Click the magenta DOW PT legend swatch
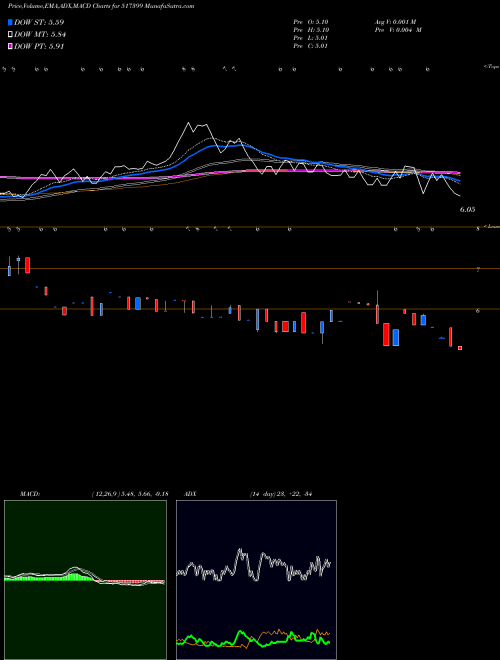The height and width of the screenshot is (660, 500). pos(10,46)
